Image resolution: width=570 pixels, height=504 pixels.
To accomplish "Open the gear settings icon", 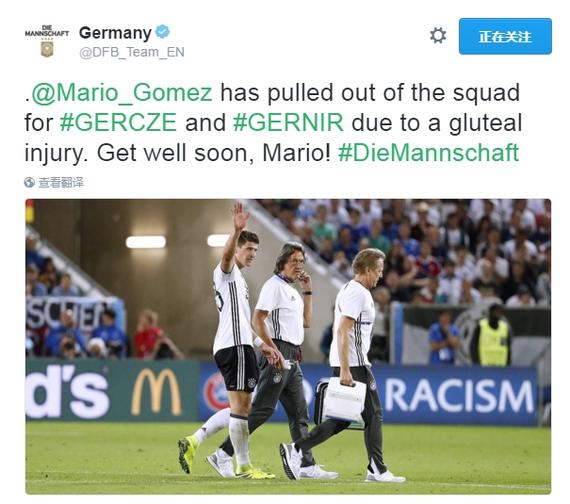I will click(438, 36).
